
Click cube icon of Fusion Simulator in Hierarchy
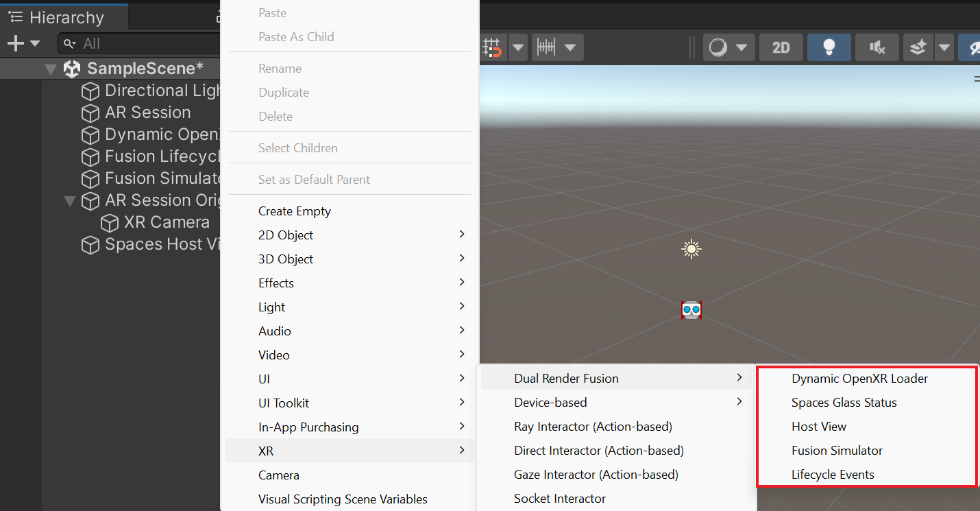90,179
